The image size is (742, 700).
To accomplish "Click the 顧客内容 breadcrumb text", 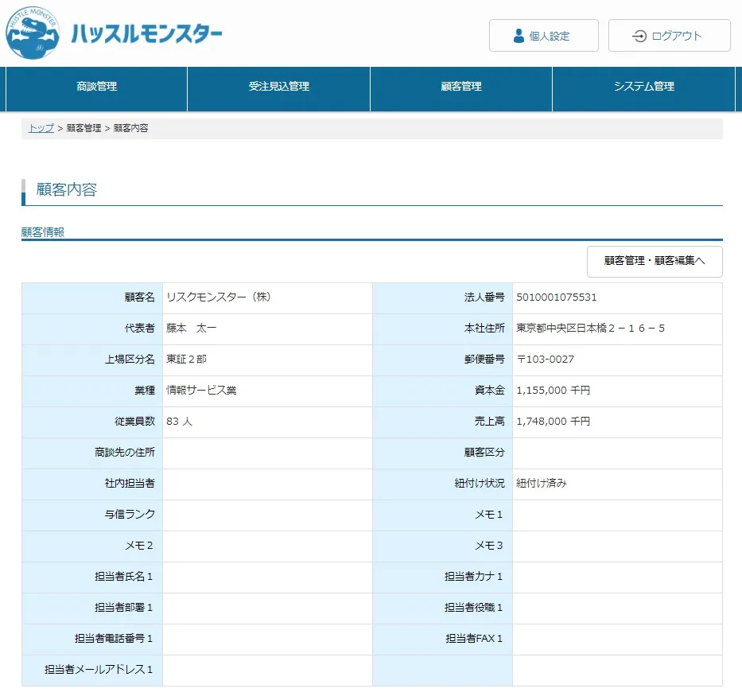I will click(x=131, y=128).
